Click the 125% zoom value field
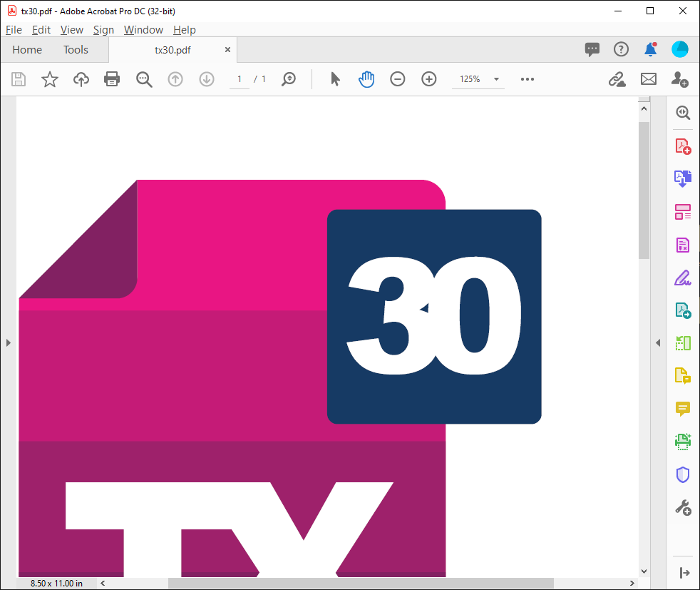Image resolution: width=700 pixels, height=590 pixels. pyautogui.click(x=470, y=79)
